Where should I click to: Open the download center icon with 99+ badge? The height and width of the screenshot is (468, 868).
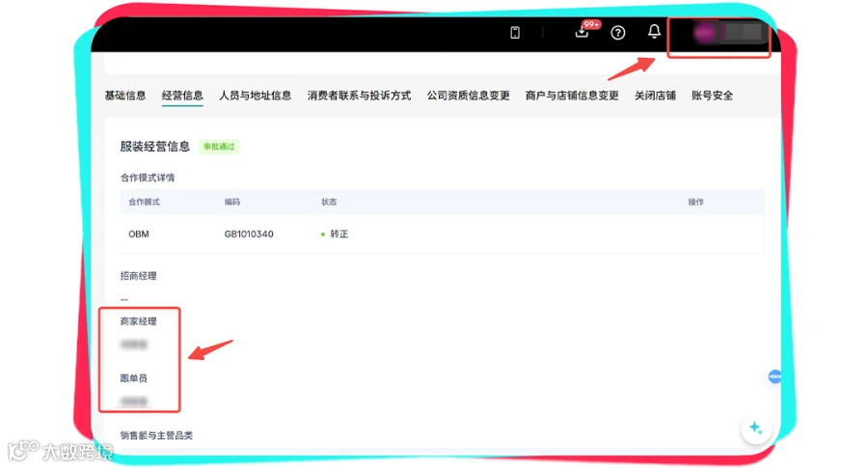583,32
